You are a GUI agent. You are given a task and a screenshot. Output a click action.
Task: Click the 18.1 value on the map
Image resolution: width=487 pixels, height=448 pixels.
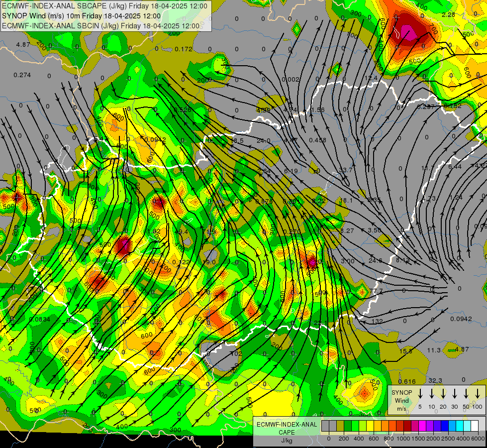[346, 201]
